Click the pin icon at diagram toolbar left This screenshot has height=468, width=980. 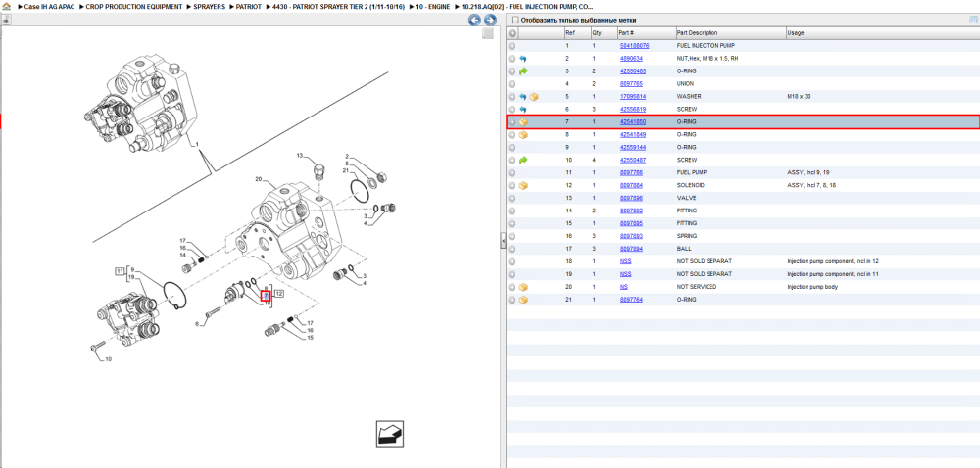pos(6,20)
